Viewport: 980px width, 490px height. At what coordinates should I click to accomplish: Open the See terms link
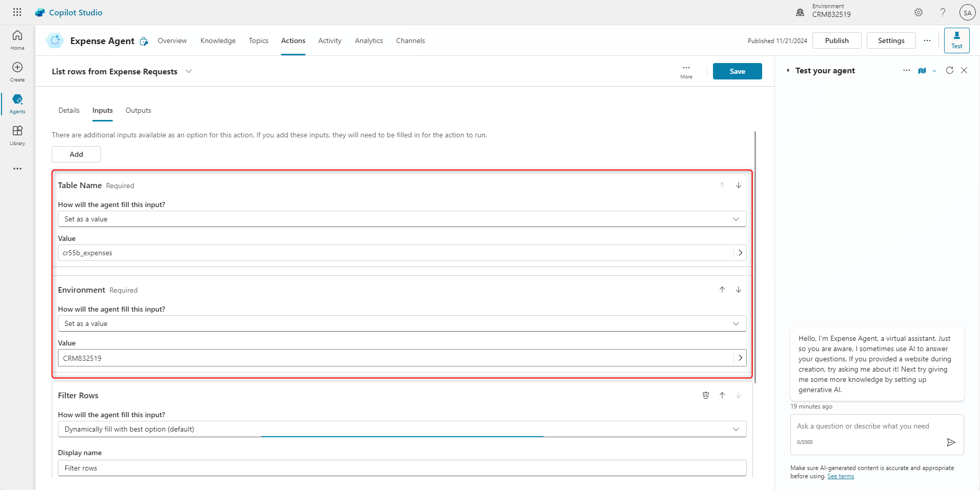841,476
